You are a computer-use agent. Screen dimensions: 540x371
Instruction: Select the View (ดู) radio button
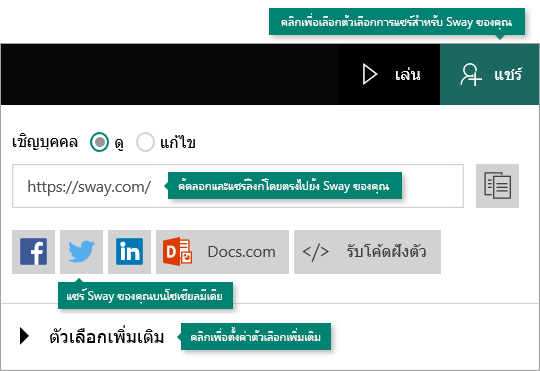pos(100,142)
